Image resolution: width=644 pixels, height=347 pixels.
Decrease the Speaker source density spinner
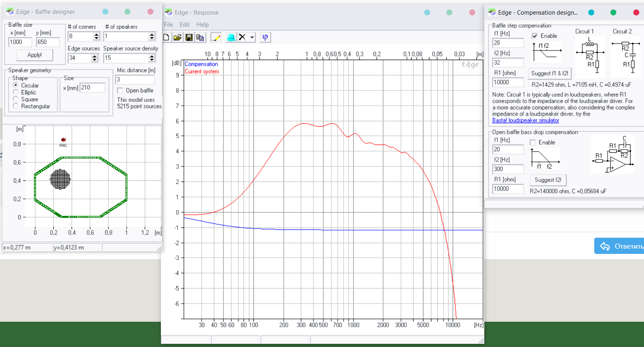[152, 60]
